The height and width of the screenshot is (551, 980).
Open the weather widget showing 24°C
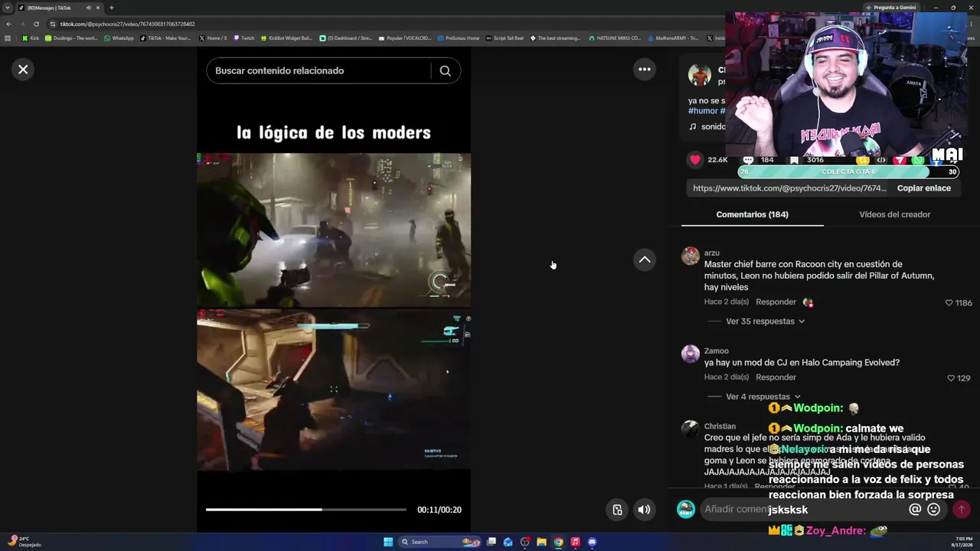[23, 542]
